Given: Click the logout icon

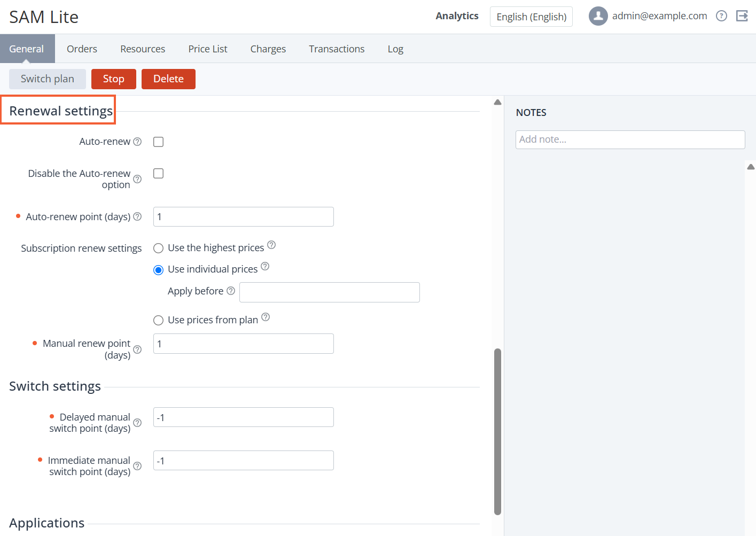Looking at the screenshot, I should pyautogui.click(x=742, y=16).
